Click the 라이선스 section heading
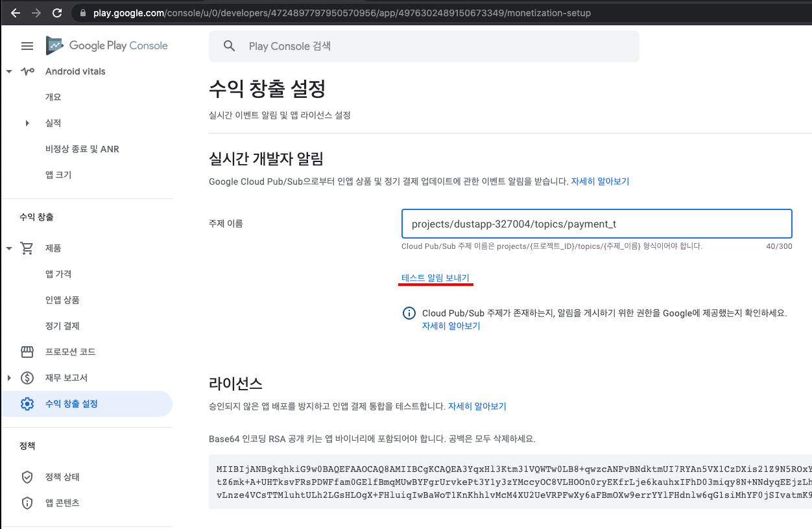The width and height of the screenshot is (812, 529). tap(235, 383)
